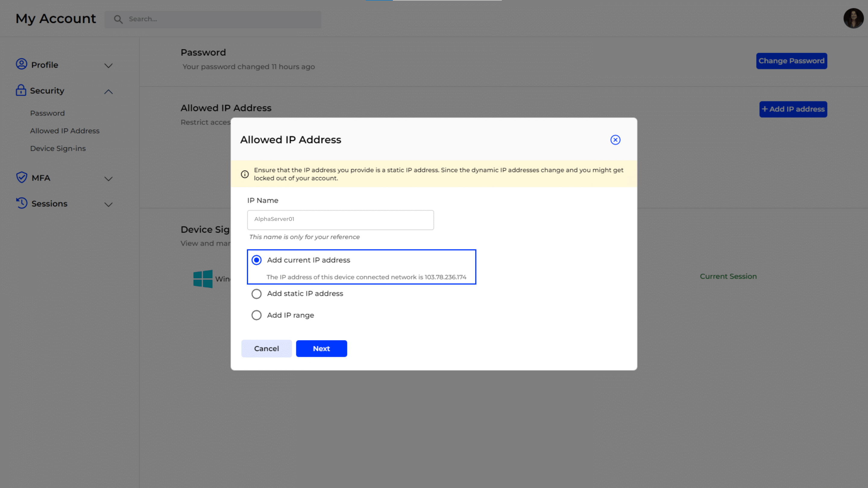Select Add static IP address option
This screenshot has width=868, height=488.
[256, 294]
